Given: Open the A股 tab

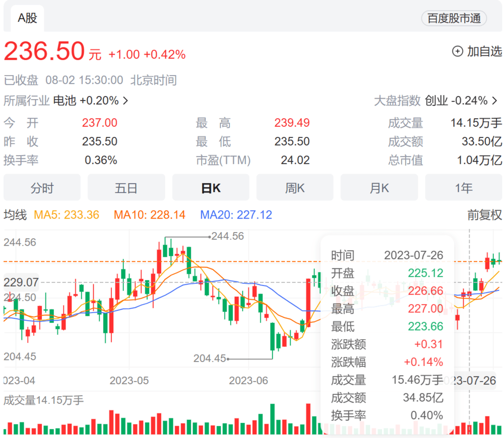Looking at the screenshot, I should click(27, 18).
